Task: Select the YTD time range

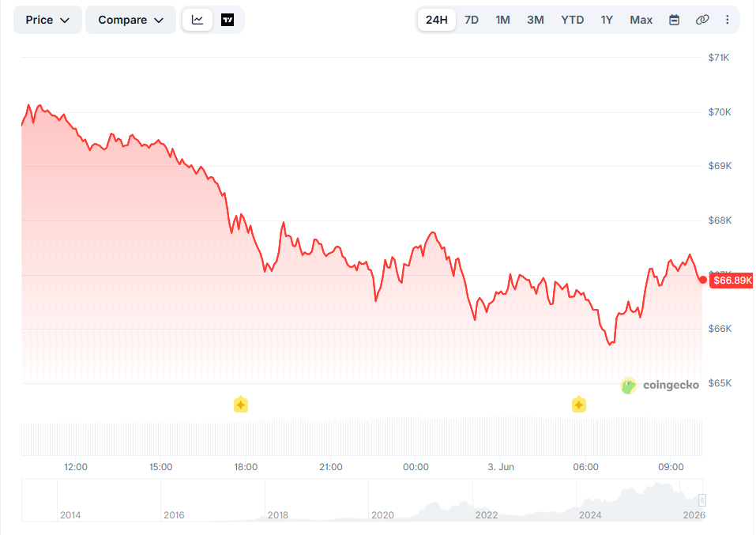Action: (x=572, y=20)
